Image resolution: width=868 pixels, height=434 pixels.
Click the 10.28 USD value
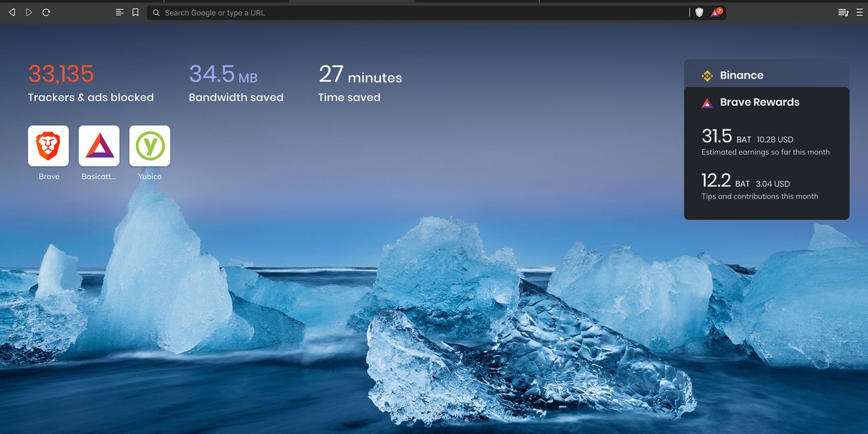pyautogui.click(x=775, y=139)
